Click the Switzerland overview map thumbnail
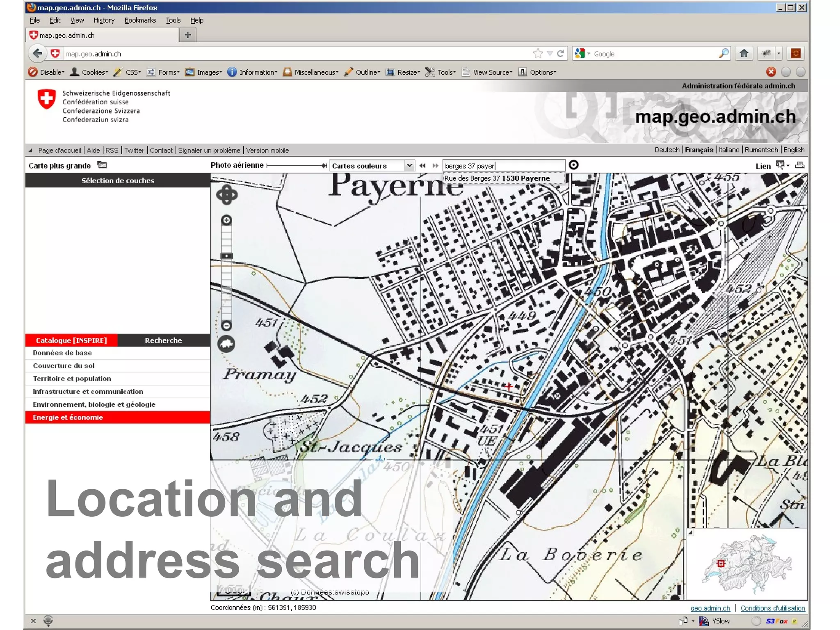Viewport: 840px width, 630px height. 746,564
